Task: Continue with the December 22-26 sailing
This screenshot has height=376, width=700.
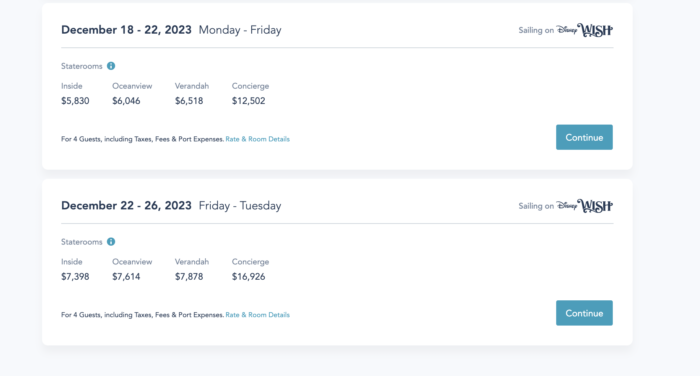Action: (x=584, y=313)
